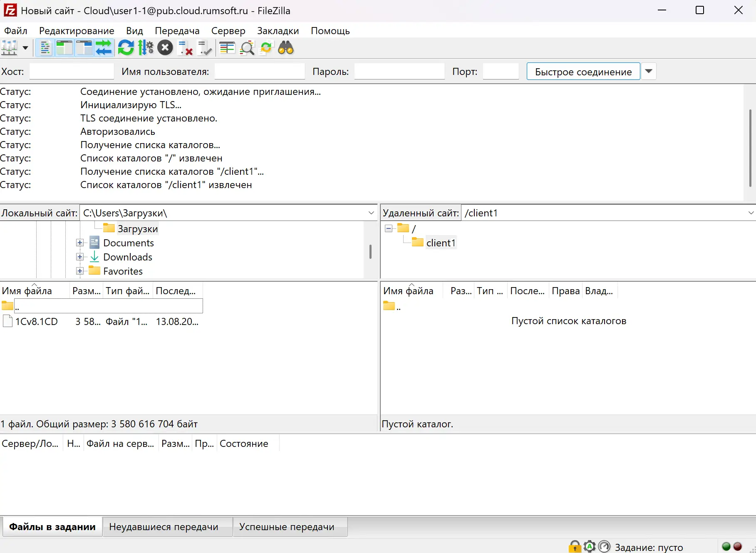Toggle processing of transfer queue
Screen dimensions: 756x553
[x=146, y=48]
